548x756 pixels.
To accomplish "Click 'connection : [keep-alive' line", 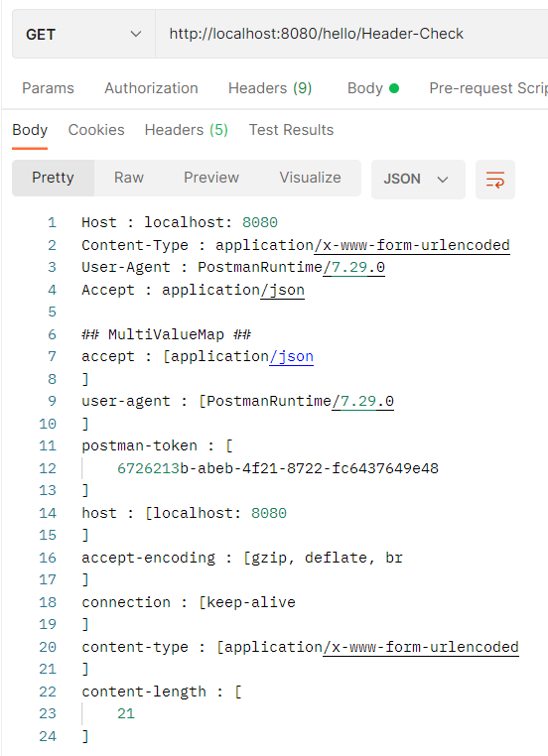I will 189,602.
